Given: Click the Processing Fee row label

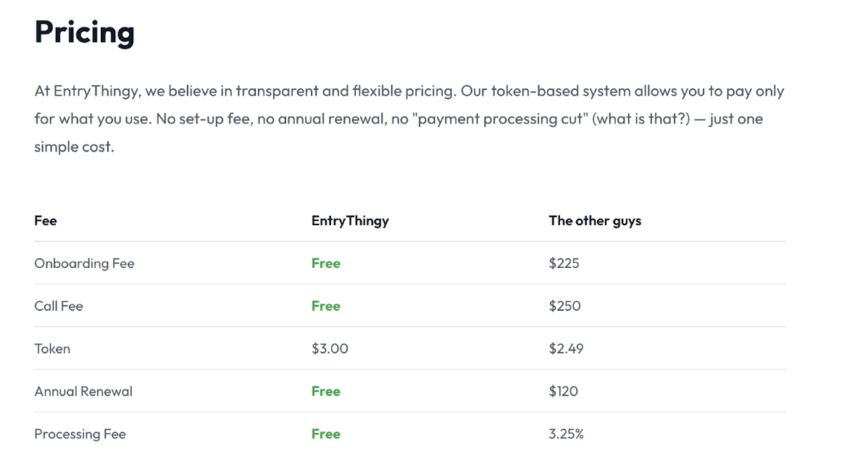Looking at the screenshot, I should [80, 434].
